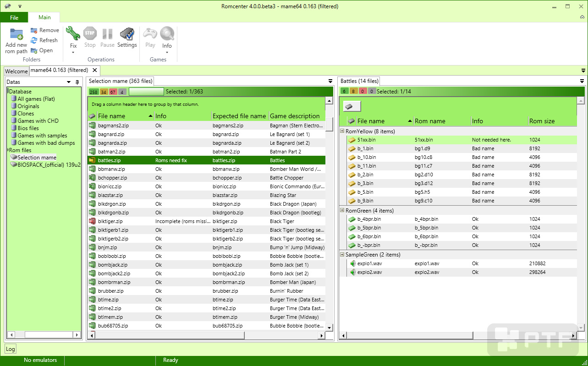Sort by Expected file name column header
588x366 pixels.
(x=240, y=116)
